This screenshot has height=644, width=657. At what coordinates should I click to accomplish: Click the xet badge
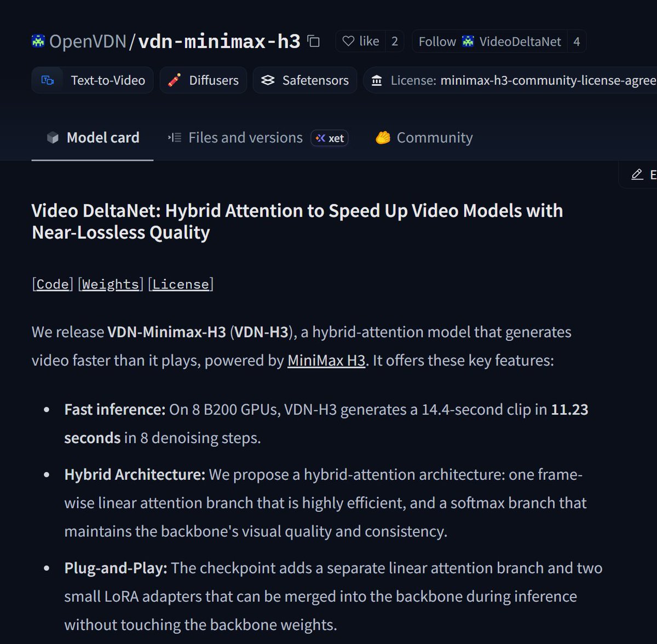330,138
